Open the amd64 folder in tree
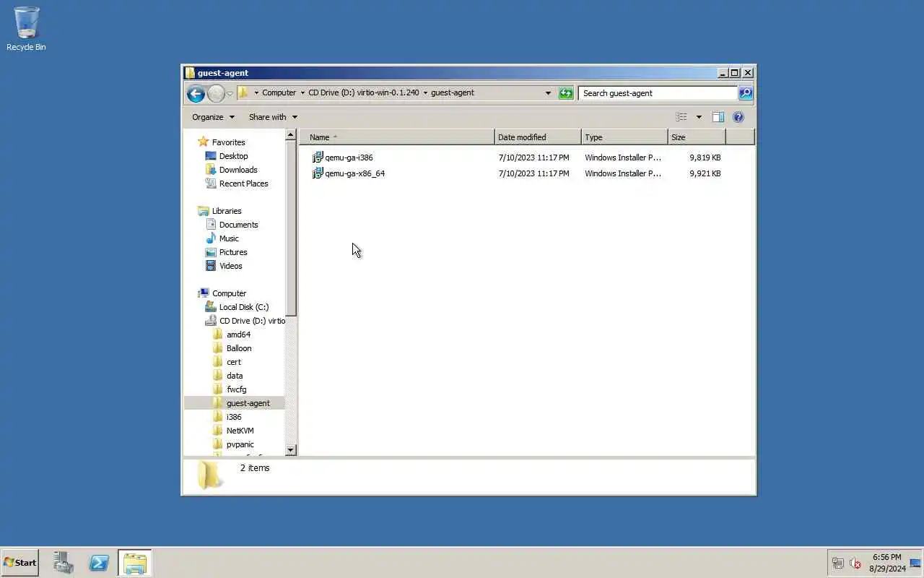This screenshot has height=578, width=924. [232, 335]
